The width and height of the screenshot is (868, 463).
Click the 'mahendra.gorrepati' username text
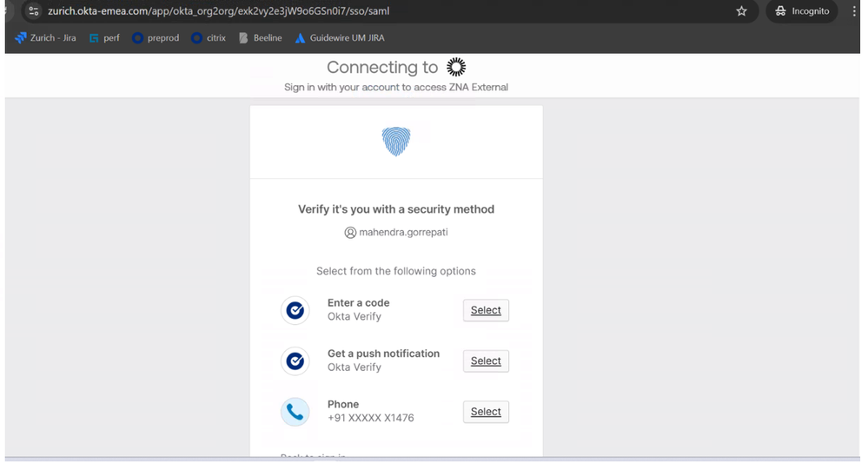click(x=403, y=232)
